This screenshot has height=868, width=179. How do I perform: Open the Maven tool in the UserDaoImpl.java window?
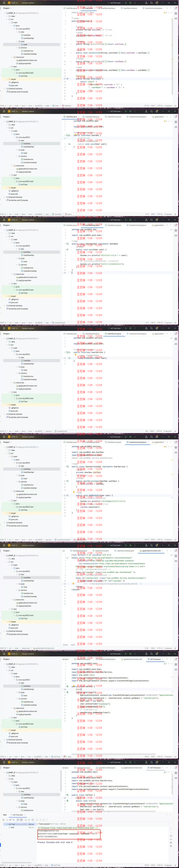(x=176, y=236)
